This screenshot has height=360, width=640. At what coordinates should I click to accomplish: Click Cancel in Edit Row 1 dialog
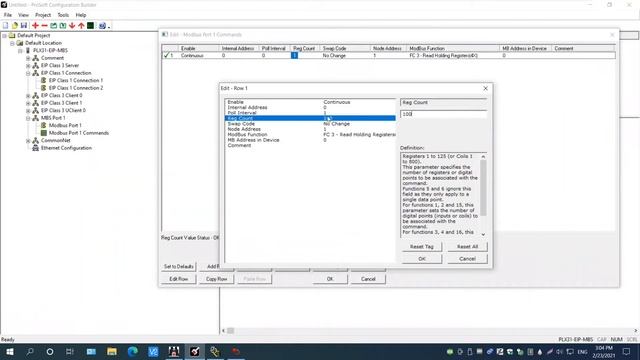point(467,259)
